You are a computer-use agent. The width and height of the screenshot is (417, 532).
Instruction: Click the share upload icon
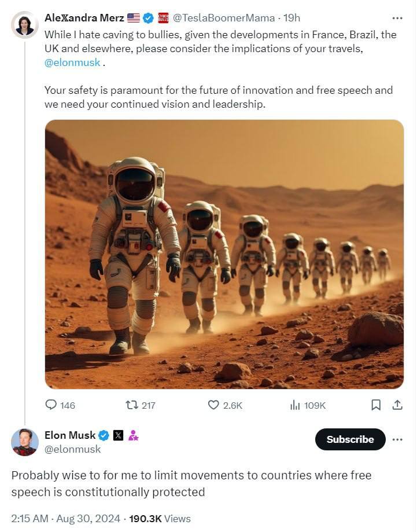coord(397,405)
